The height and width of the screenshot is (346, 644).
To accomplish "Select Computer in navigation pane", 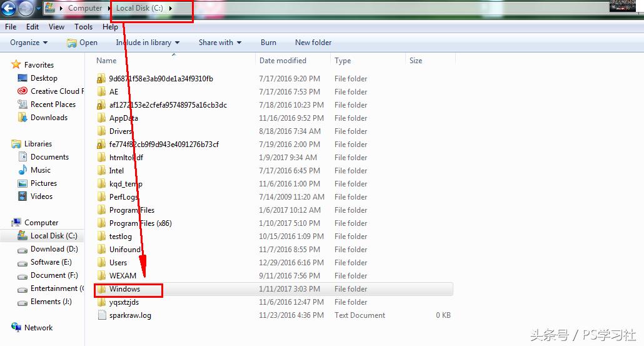I will coord(41,223).
